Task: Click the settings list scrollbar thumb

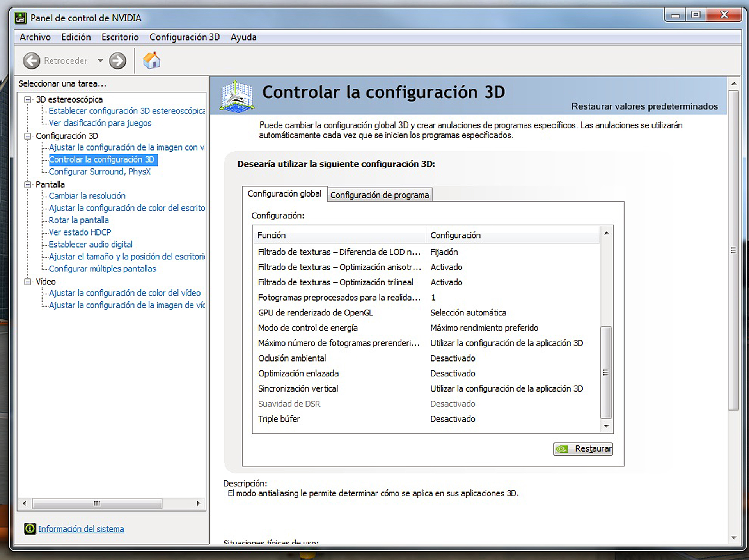Action: click(x=606, y=372)
